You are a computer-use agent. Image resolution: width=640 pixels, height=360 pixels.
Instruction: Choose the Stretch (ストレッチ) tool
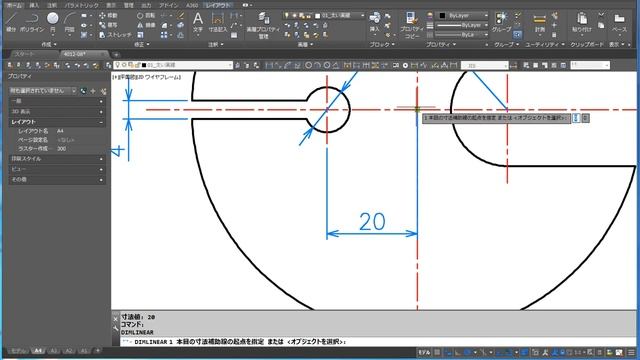[115, 35]
